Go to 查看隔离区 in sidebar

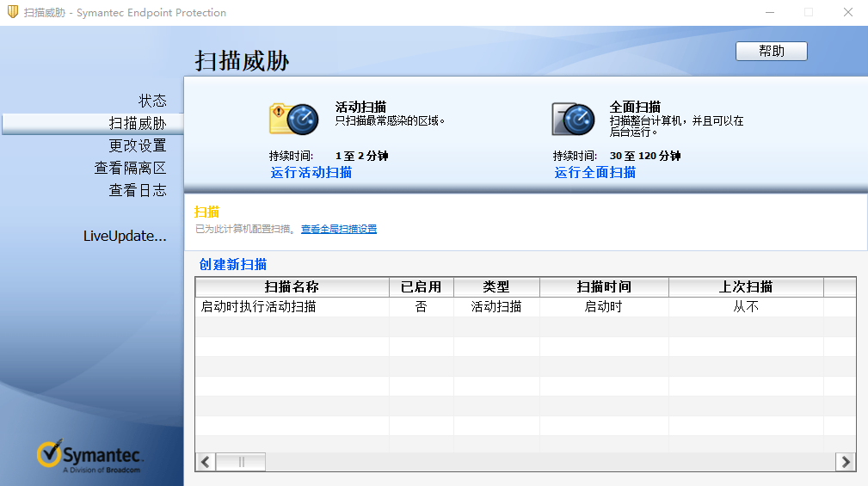[x=130, y=169]
